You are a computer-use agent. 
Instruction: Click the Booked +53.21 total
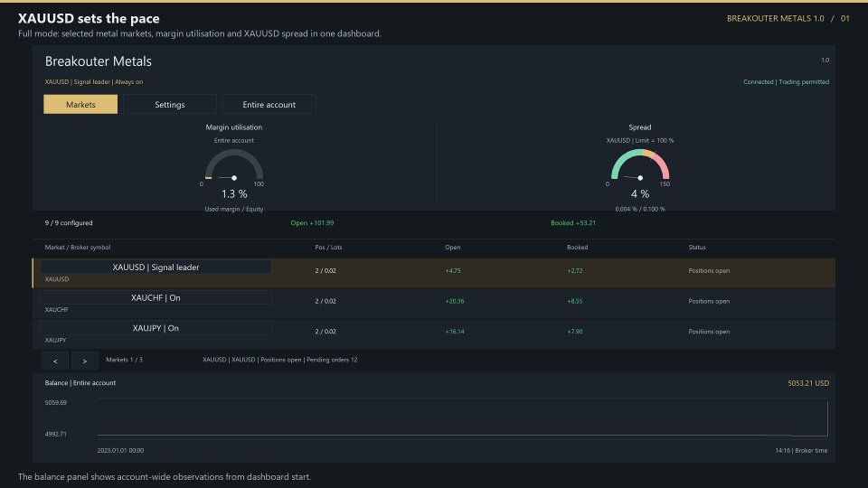click(x=573, y=223)
